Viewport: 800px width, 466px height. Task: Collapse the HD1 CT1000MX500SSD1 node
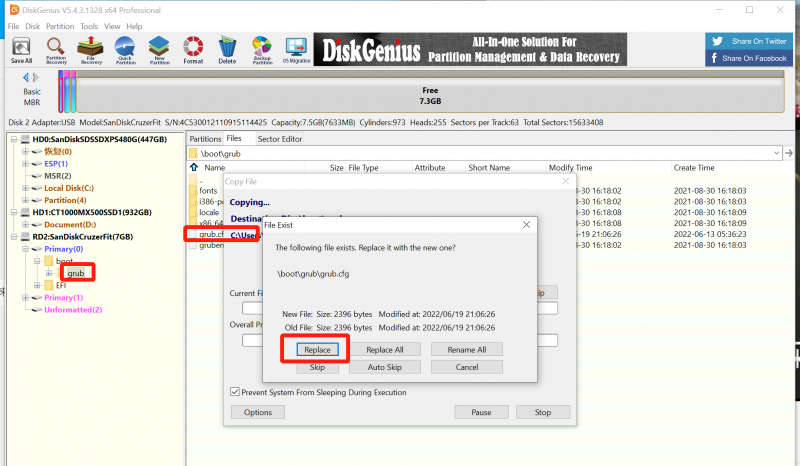click(x=14, y=212)
